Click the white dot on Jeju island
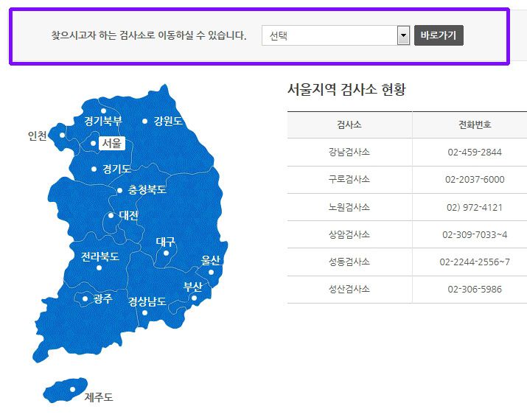The image size is (527, 420). pos(72,390)
